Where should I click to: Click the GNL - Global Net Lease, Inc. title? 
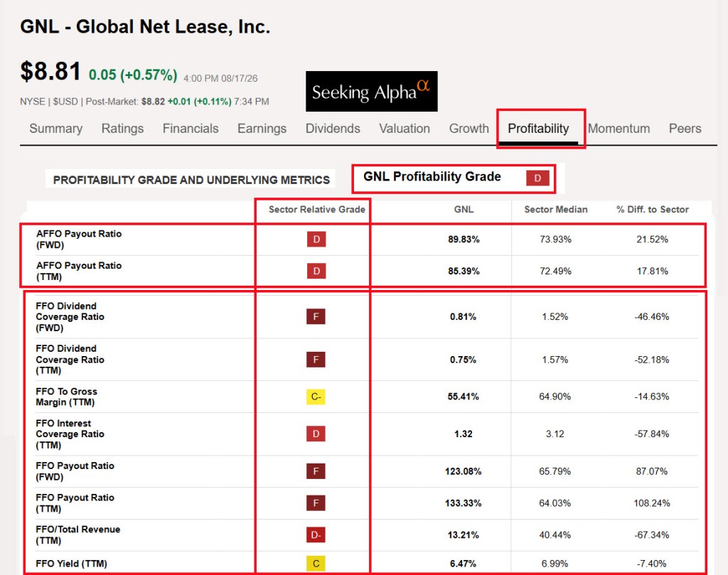click(145, 26)
